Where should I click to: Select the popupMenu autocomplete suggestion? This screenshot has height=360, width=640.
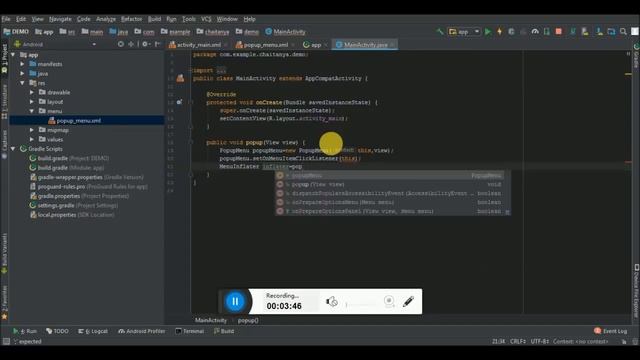click(x=390, y=176)
